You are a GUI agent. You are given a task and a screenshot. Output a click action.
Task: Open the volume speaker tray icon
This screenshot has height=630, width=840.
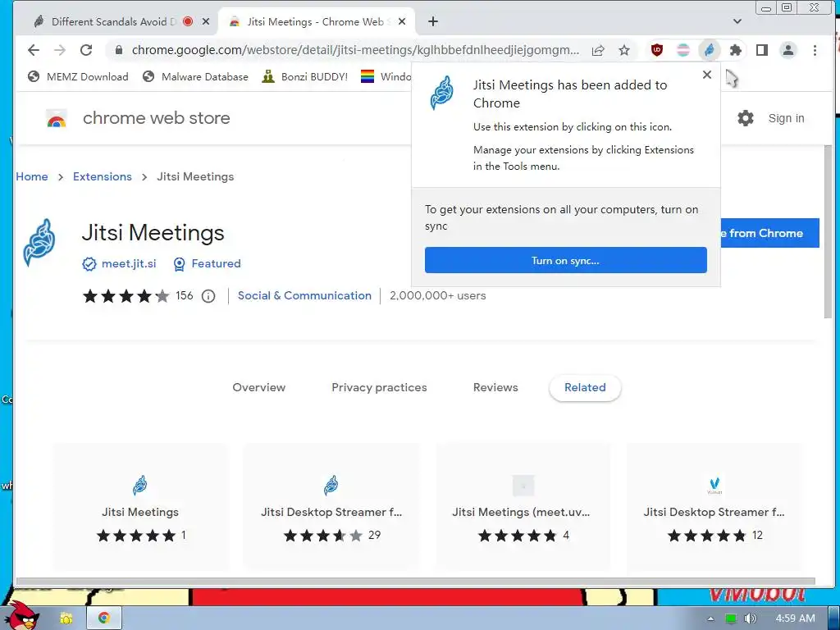tap(750, 619)
